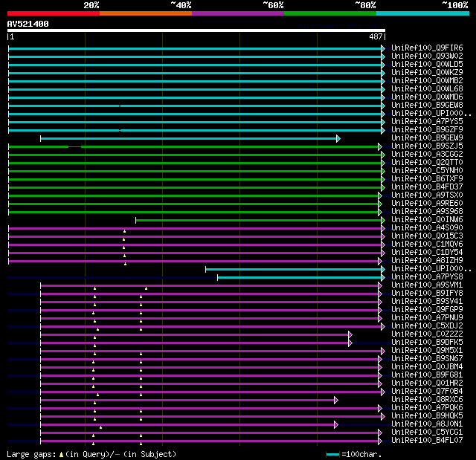Image resolution: width=476 pixels, height=460 pixels.
Task: Select label UniRef100_A3CGG2
Action: click(x=427, y=155)
